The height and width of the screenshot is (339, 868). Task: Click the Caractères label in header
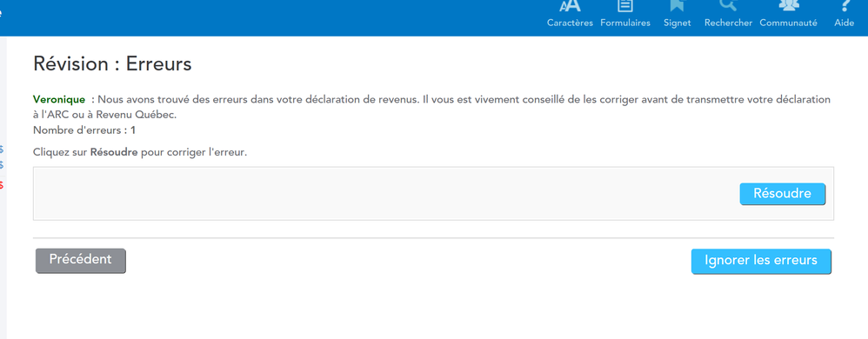click(570, 23)
